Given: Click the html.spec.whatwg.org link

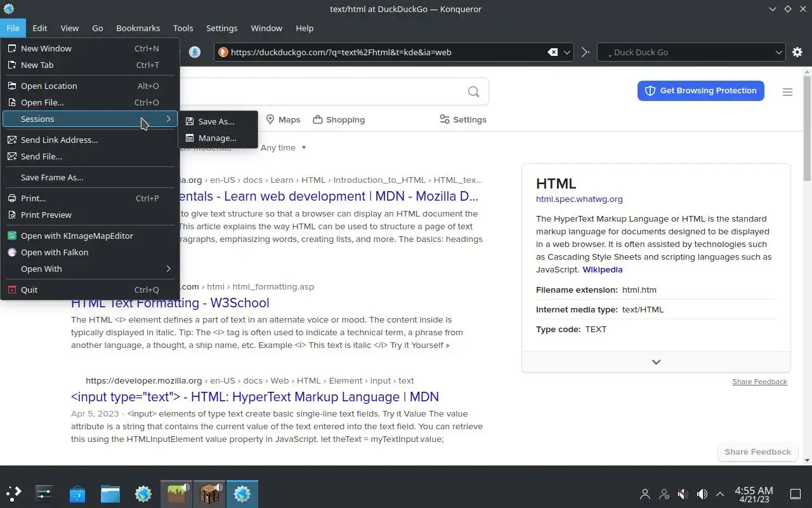Looking at the screenshot, I should pyautogui.click(x=579, y=199).
